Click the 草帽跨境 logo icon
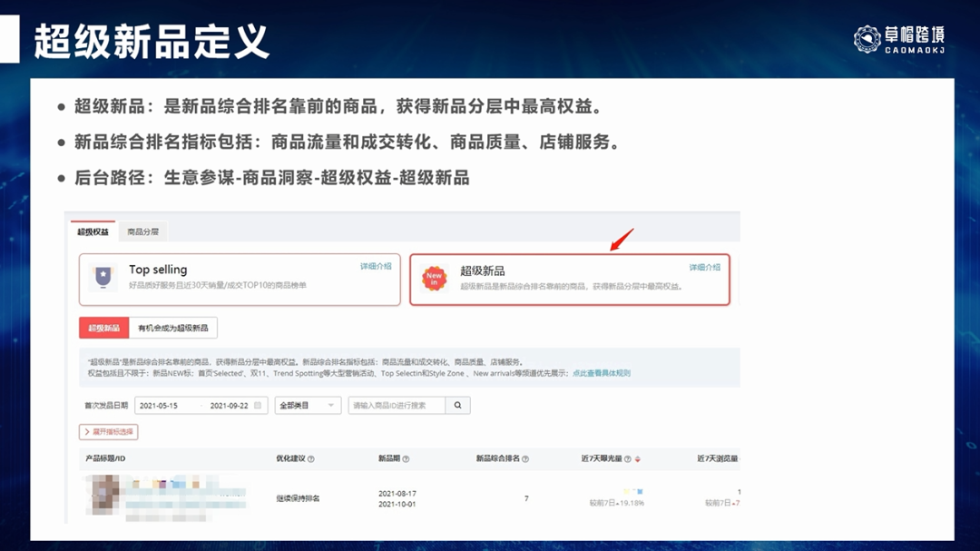The height and width of the screenshot is (551, 980). click(x=867, y=39)
